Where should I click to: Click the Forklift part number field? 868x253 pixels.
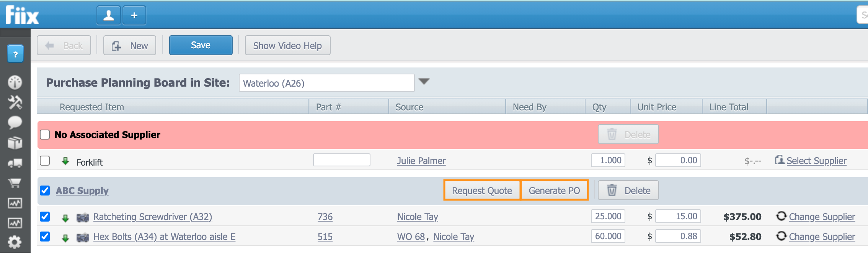click(x=342, y=160)
